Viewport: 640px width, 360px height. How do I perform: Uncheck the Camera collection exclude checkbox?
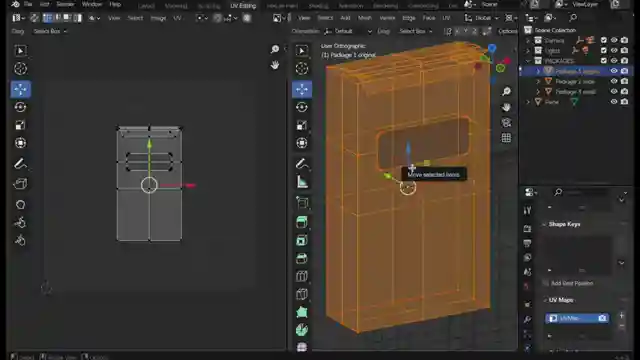coord(604,40)
